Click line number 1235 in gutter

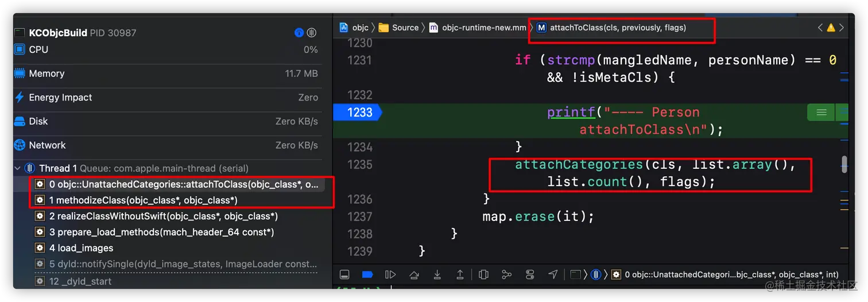359,165
